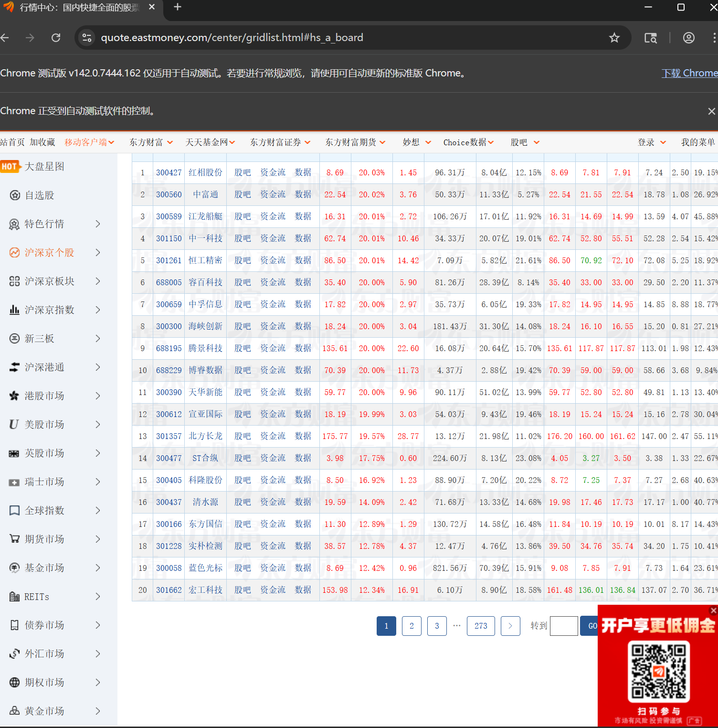Go to page 2 of the list
Image resolution: width=718 pixels, height=728 pixels.
[412, 626]
